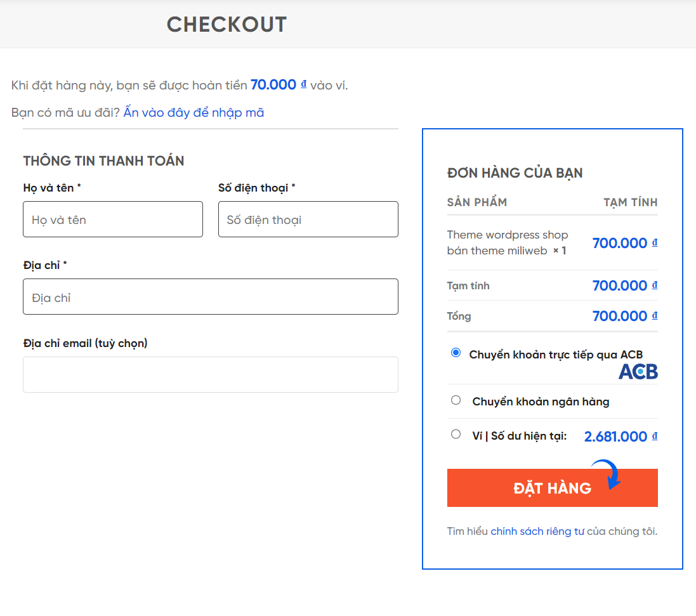Screen dimensions: 696x616
Task: Open the chính sách riêng tư link
Action: pyautogui.click(x=537, y=532)
